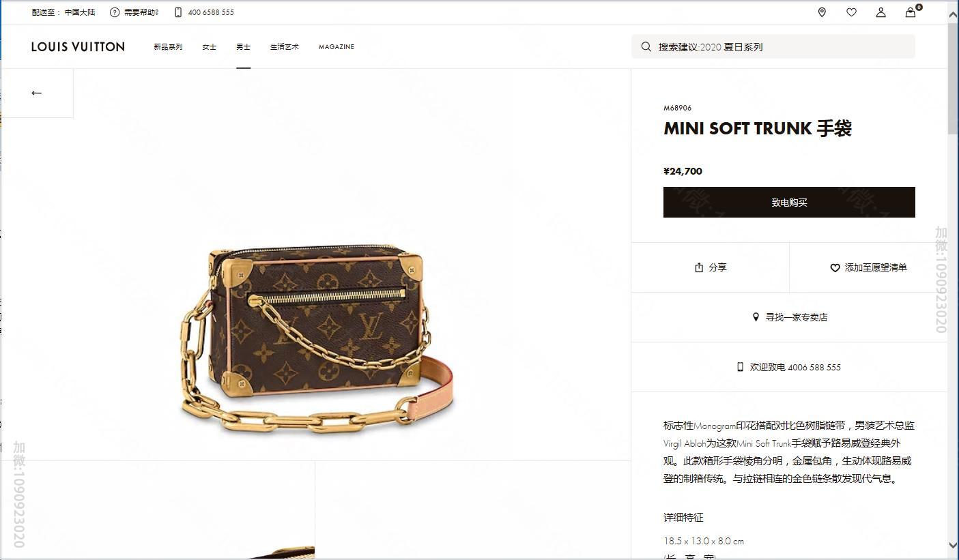The image size is (959, 560).
Task: Open 寻找一家专卖店 store finder
Action: point(790,317)
